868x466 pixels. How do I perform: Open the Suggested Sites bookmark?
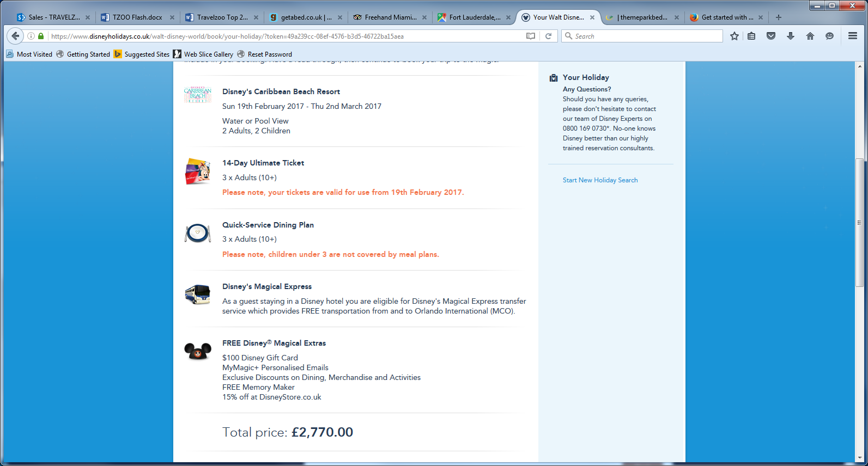pyautogui.click(x=142, y=54)
